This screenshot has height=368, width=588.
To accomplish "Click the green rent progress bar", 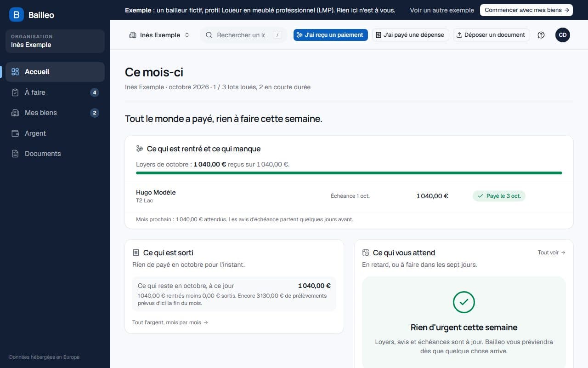I will click(349, 173).
